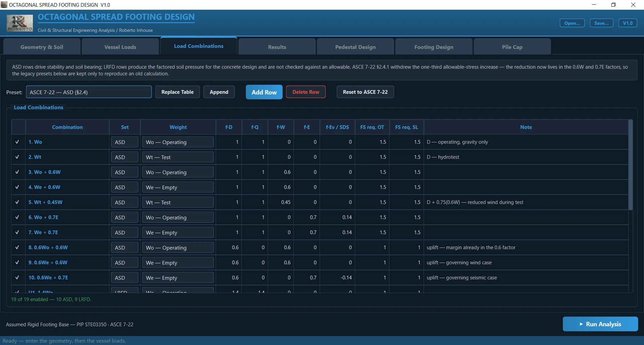Click the Combination column header
Screen dimensions: 644x345
(67, 127)
